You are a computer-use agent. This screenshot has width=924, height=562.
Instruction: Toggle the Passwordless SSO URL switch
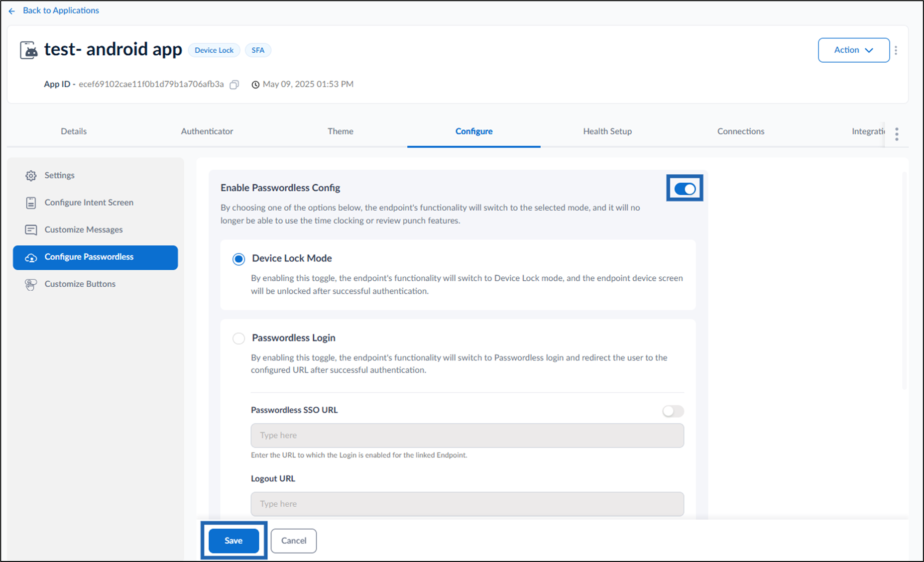[x=673, y=411]
